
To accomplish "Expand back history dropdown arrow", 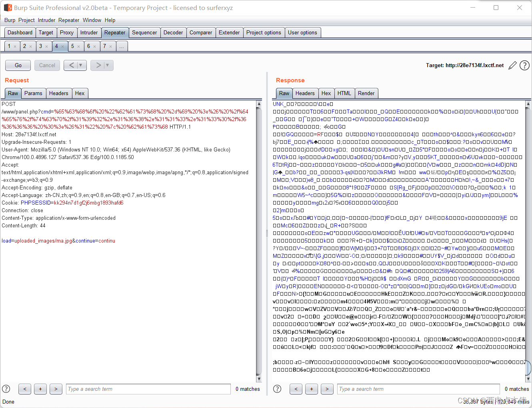I will (81, 65).
